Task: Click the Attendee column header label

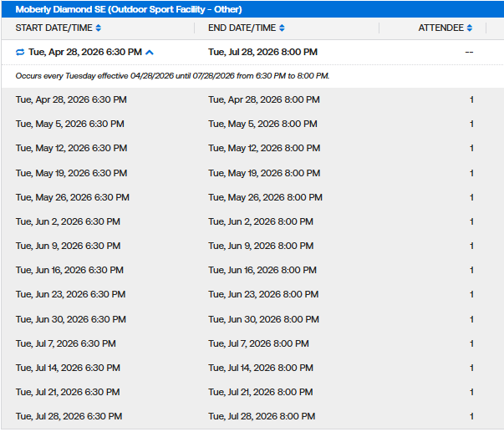Action: tap(440, 28)
